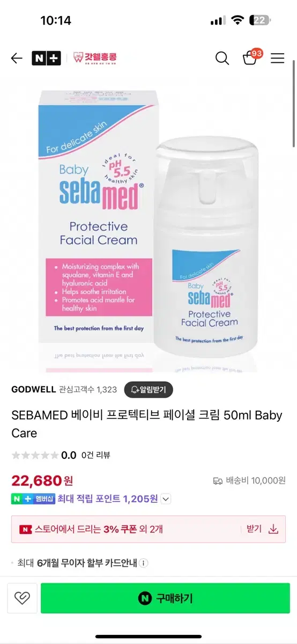Screen dimensions: 297x644
Task: Expand the 최대 적립 포인트 chevron
Action: point(166,499)
